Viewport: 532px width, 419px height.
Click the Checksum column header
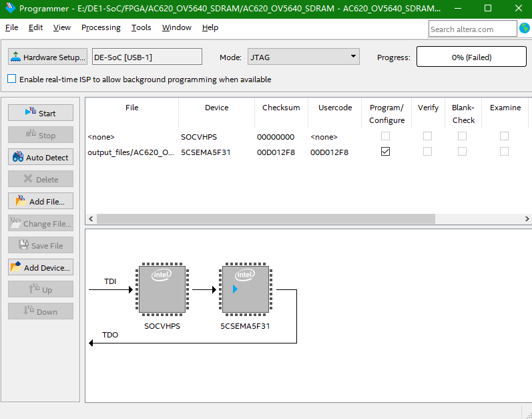(281, 114)
